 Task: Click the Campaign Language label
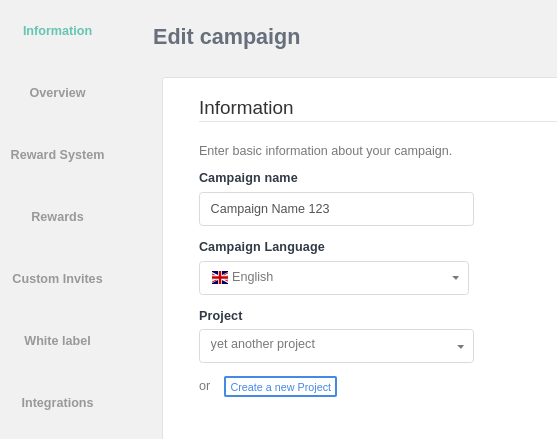click(262, 247)
